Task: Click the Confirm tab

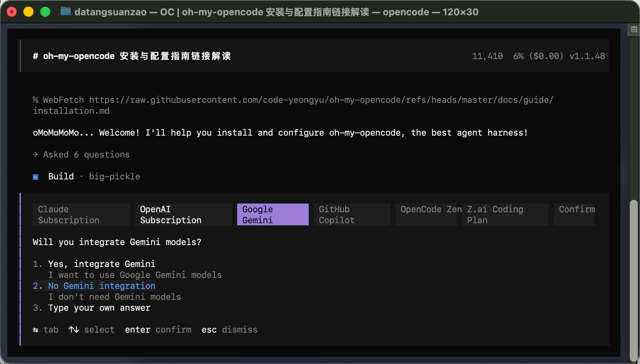Action: [574, 214]
